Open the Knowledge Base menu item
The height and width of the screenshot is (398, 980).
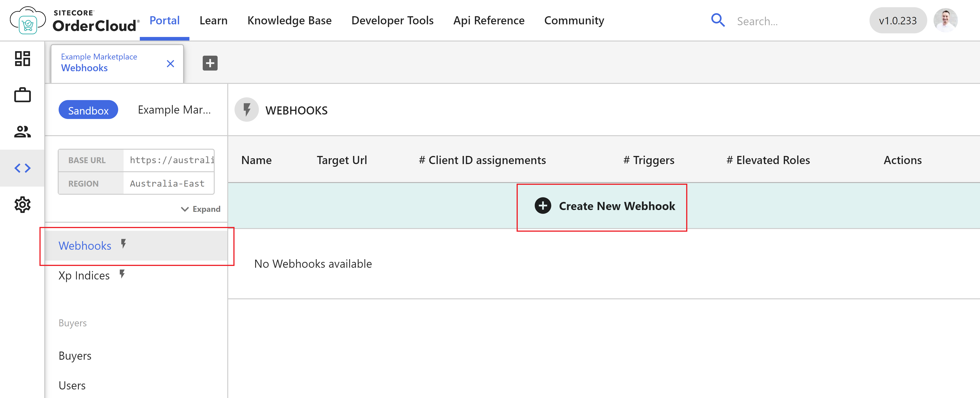point(290,21)
